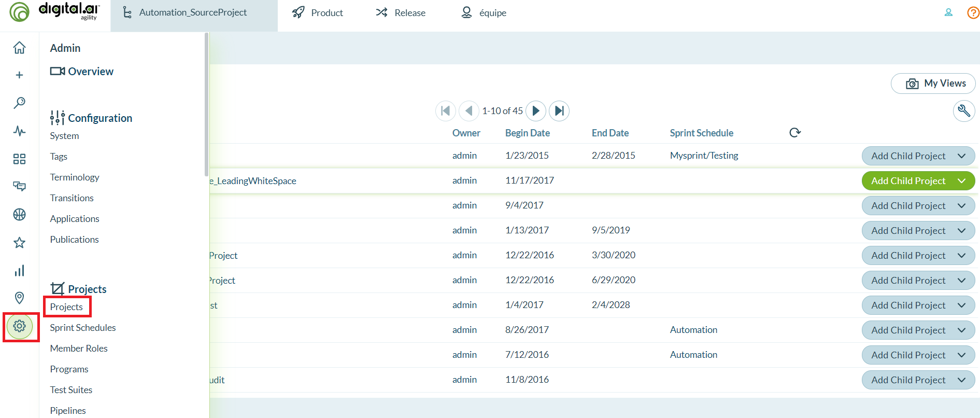Image resolution: width=980 pixels, height=418 pixels.
Task: Click the wrench customize icon
Action: coord(963,110)
